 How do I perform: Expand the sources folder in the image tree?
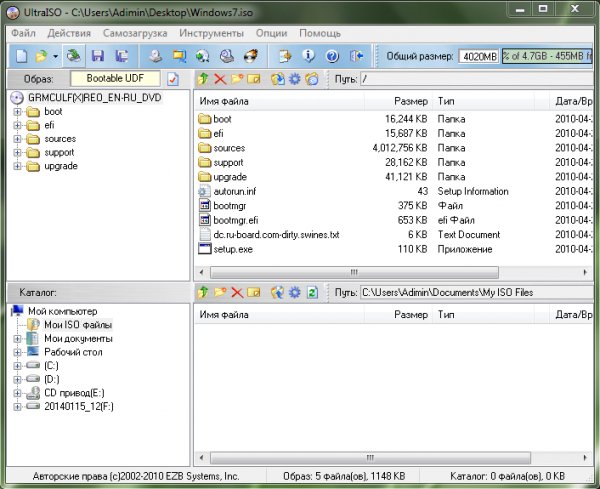pos(17,139)
